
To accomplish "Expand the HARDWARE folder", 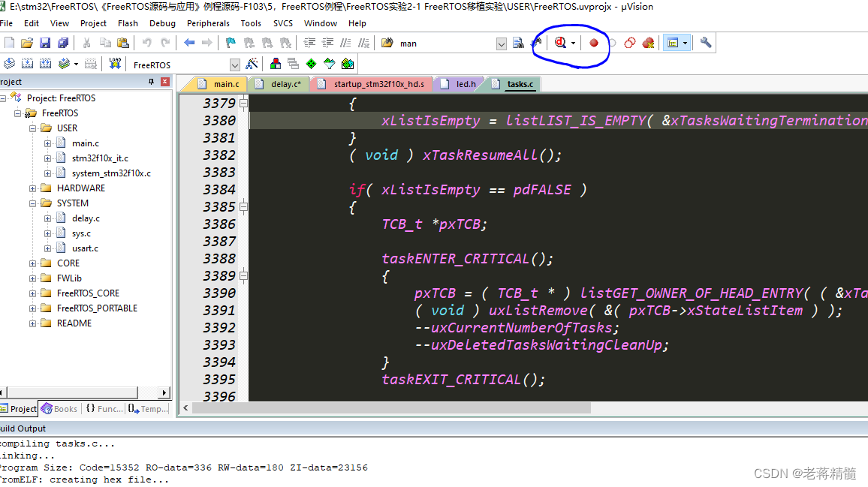I will [x=32, y=188].
